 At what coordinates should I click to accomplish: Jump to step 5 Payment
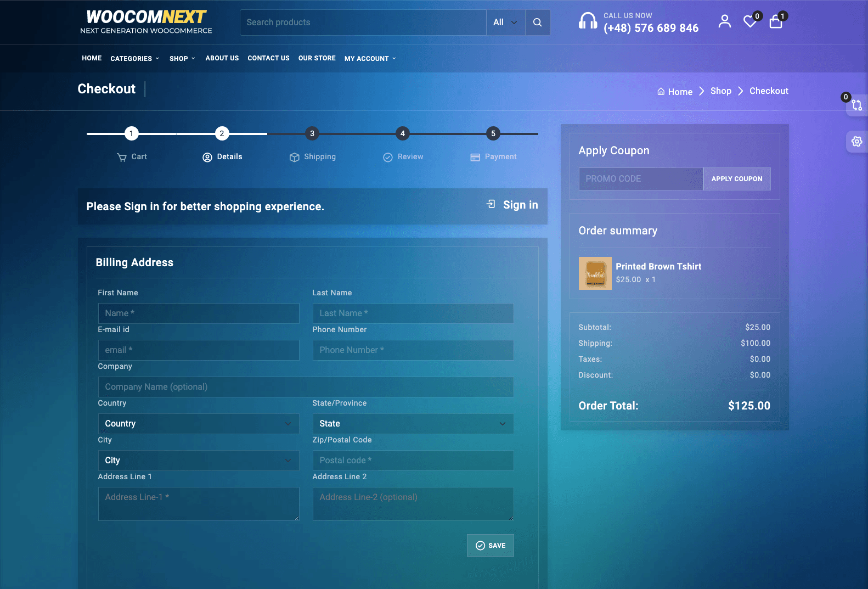pos(493,133)
